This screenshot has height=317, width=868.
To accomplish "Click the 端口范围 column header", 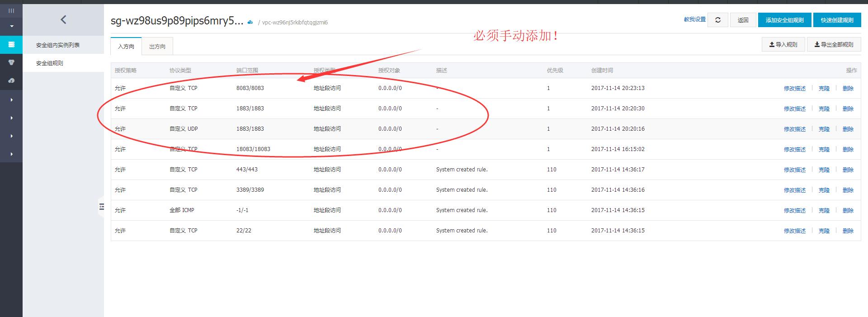I will [x=247, y=71].
